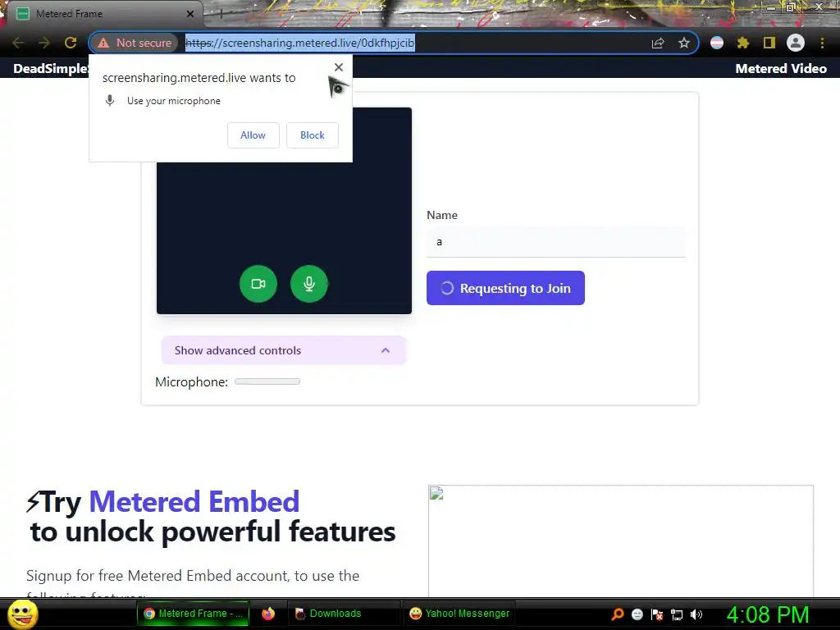Click the Metered Embed heading text
Viewport: 840px width, 630px height.
click(194, 502)
